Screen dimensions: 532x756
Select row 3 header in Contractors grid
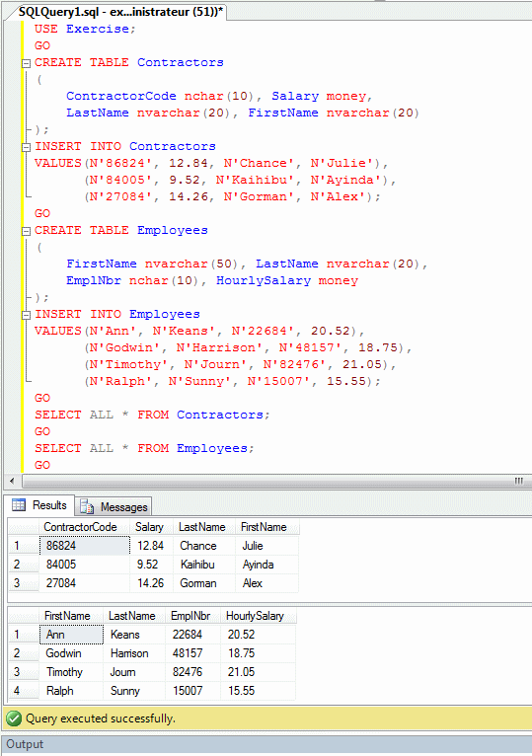click(23, 583)
